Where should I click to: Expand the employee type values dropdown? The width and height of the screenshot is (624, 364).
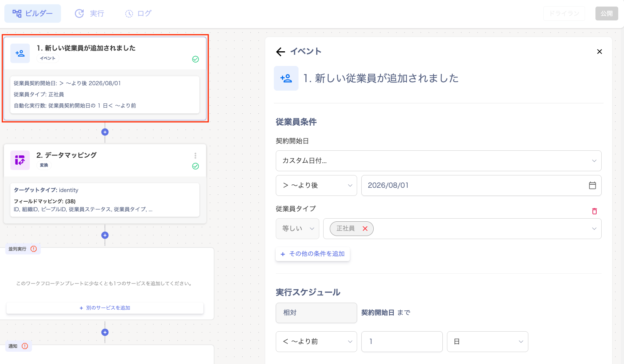(x=594, y=229)
